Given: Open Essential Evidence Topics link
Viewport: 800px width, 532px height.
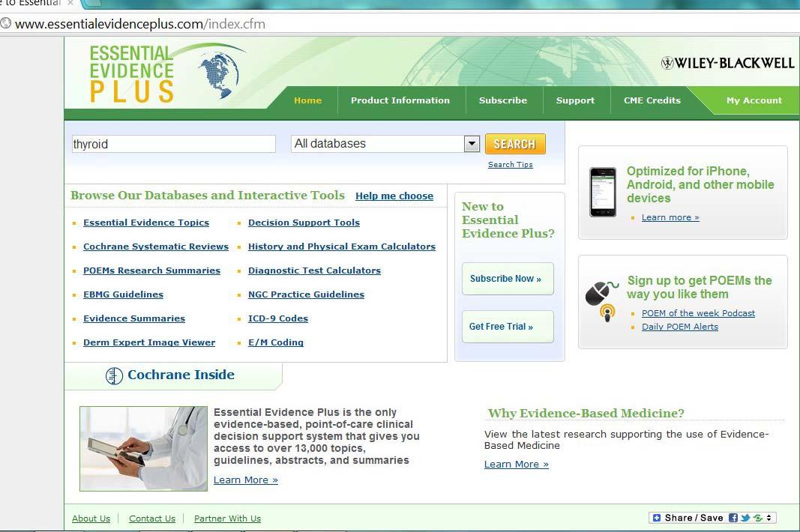Looking at the screenshot, I should (x=146, y=223).
